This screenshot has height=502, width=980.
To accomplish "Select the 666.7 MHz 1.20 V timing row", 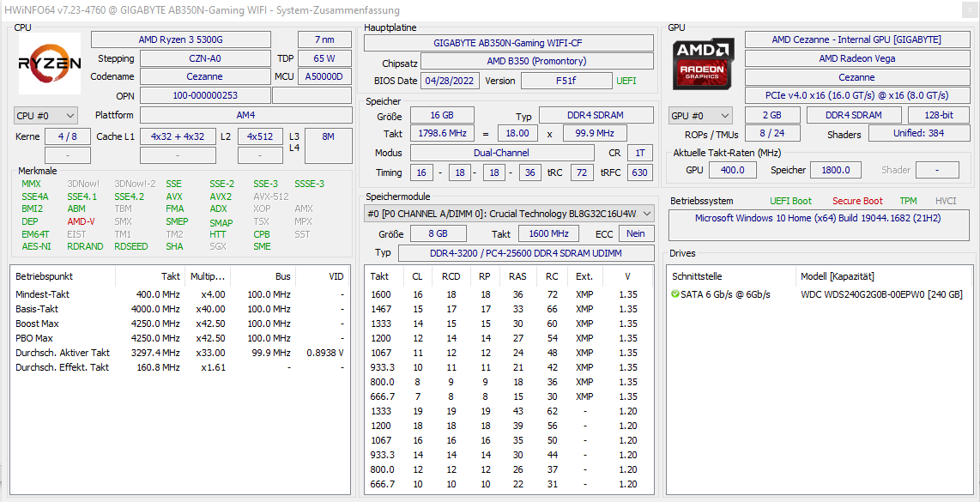I will (x=509, y=484).
